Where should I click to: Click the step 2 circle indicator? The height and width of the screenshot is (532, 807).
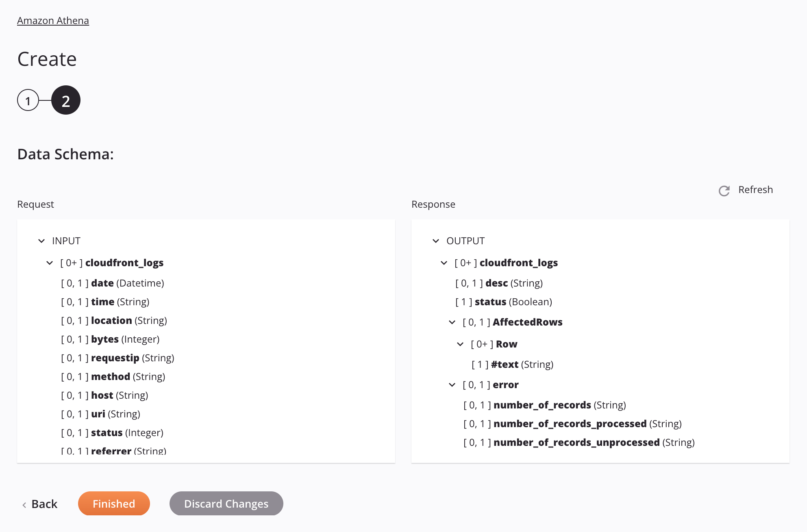(65, 100)
